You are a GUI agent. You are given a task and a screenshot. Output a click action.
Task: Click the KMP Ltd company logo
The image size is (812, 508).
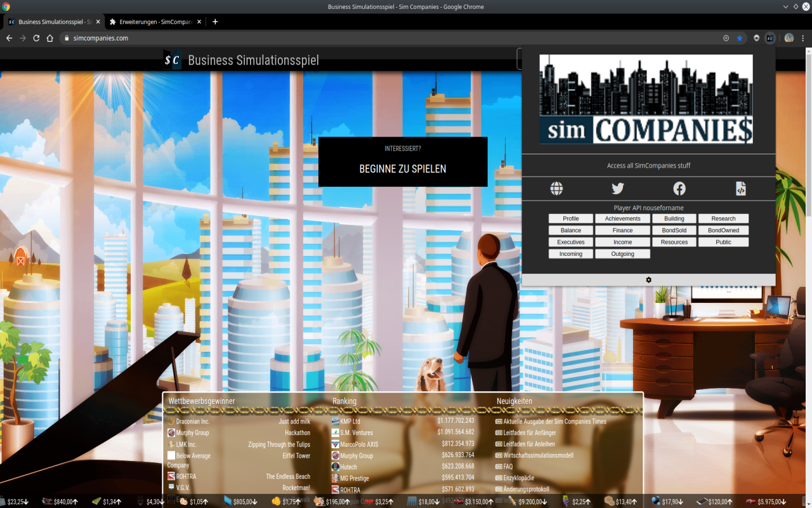335,421
